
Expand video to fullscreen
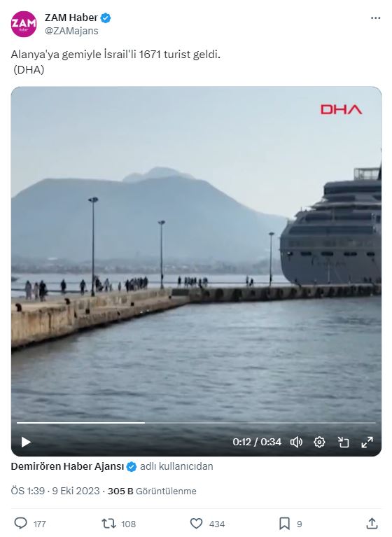point(367,442)
